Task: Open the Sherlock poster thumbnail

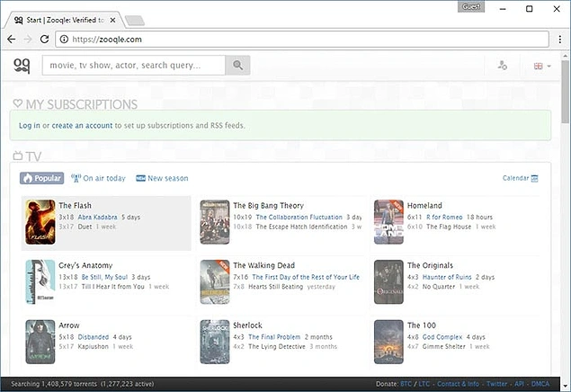Action: (215, 342)
